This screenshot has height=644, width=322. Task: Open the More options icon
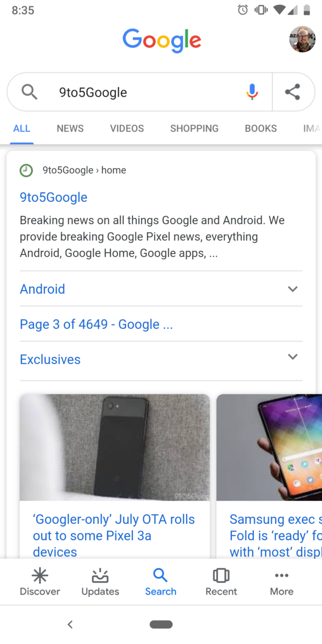tap(282, 575)
